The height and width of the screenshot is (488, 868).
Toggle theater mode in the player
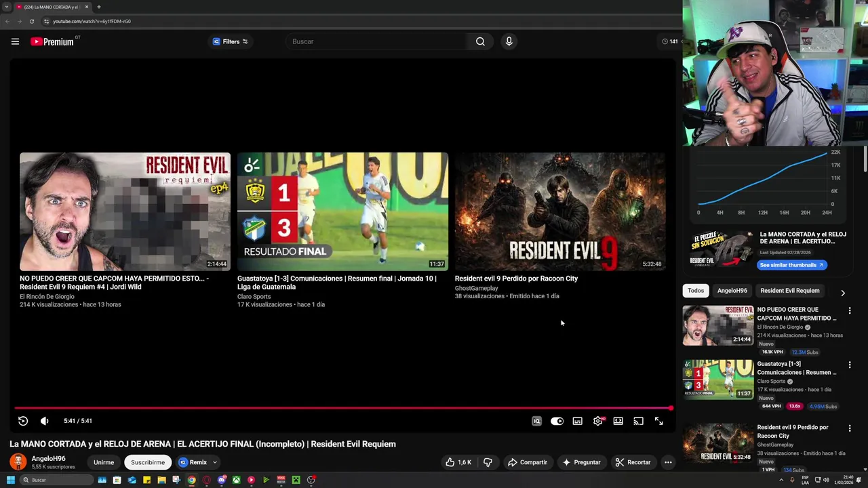click(x=618, y=421)
